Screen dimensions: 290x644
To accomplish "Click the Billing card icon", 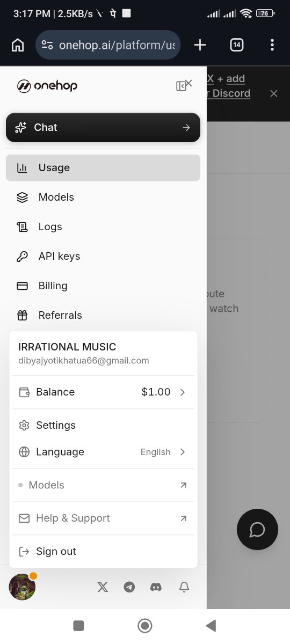I will click(x=22, y=286).
